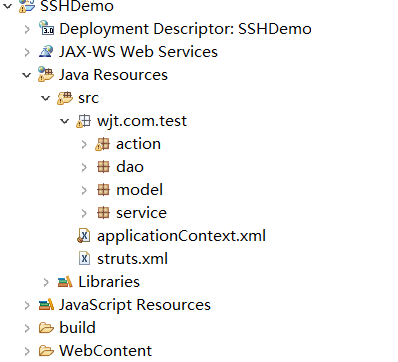Collapse the wjt.com.test package
This screenshot has width=398, height=362.
(65, 121)
